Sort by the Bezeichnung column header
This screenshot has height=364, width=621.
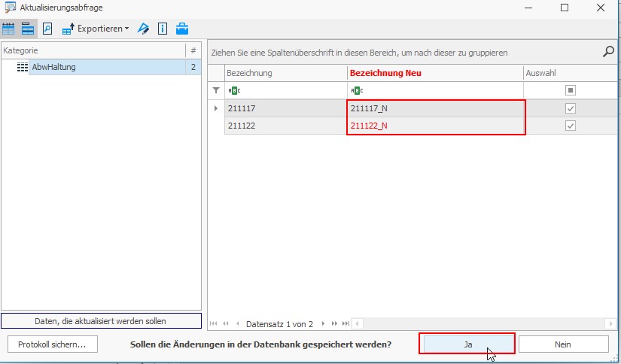coord(286,73)
